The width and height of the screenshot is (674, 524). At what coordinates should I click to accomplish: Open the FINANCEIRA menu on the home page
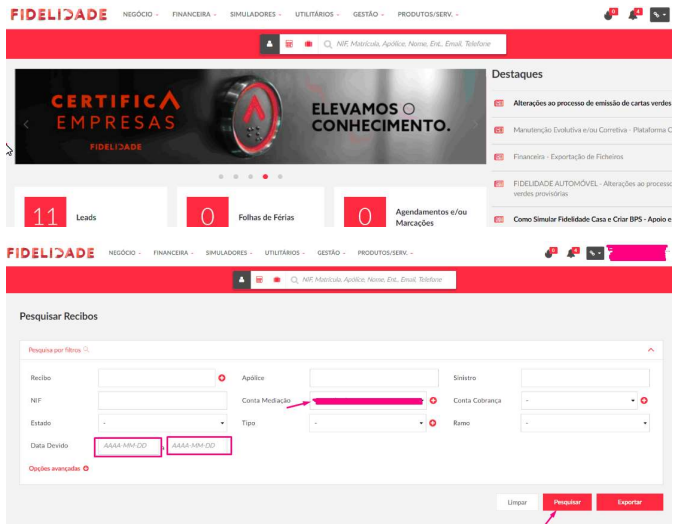[194, 15]
